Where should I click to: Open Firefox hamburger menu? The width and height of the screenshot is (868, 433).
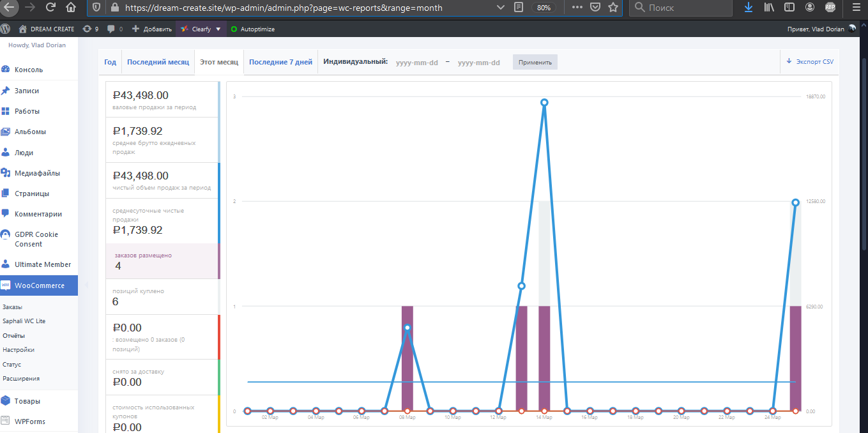pyautogui.click(x=856, y=8)
